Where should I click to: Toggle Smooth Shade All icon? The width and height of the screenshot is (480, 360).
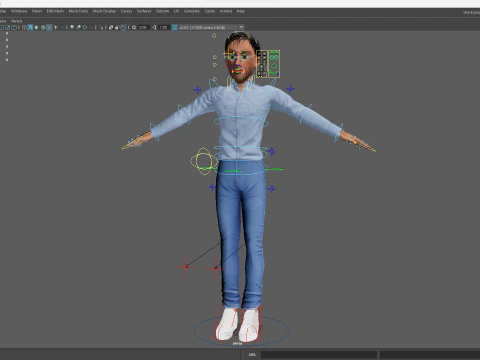coord(30,27)
